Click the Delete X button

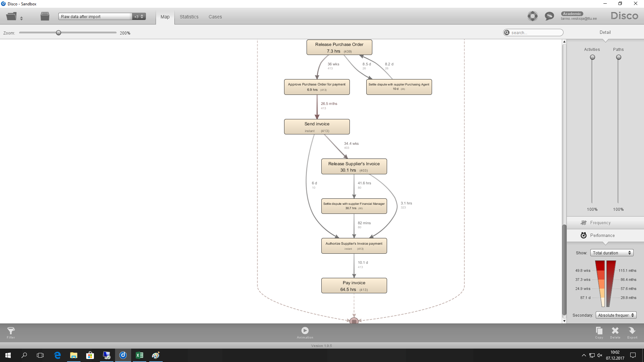[615, 333]
